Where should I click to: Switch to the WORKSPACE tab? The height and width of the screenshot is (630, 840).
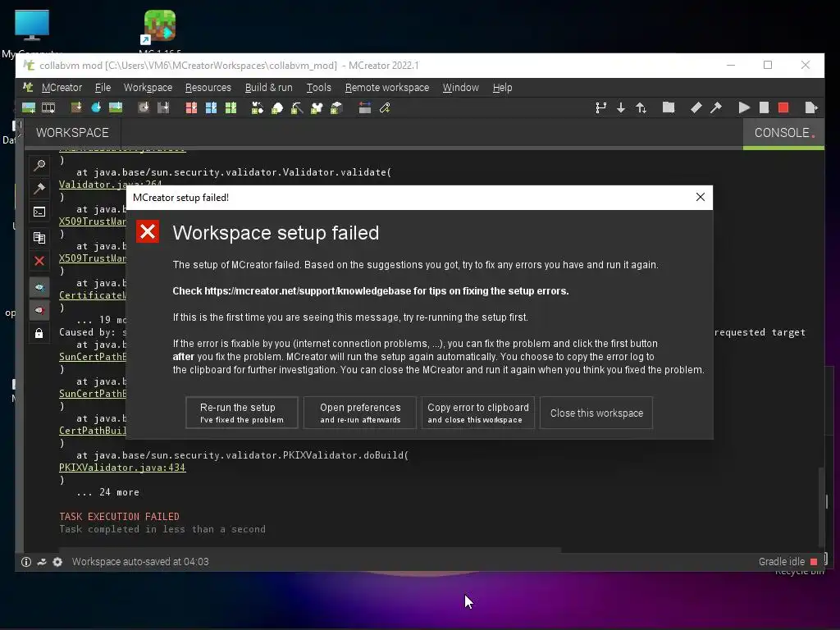[x=72, y=133]
